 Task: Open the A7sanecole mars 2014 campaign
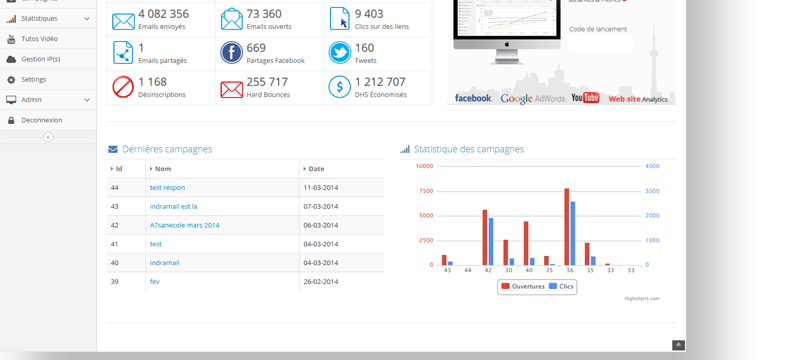[185, 225]
